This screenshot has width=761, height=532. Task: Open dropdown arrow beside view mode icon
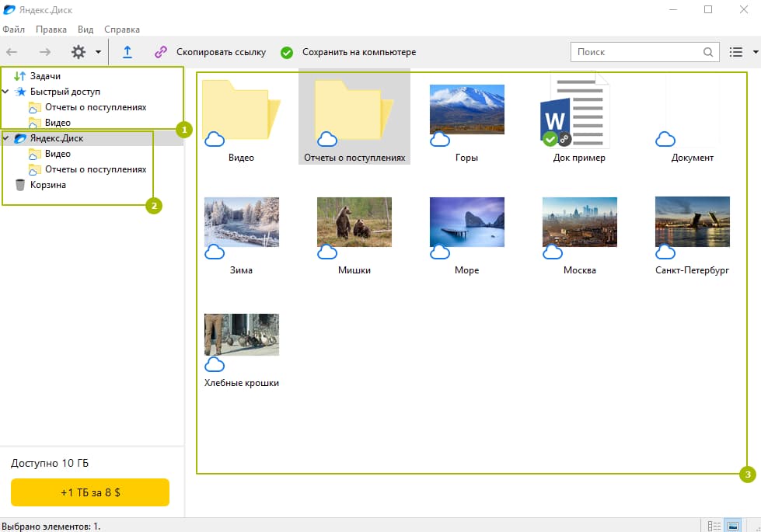point(756,52)
